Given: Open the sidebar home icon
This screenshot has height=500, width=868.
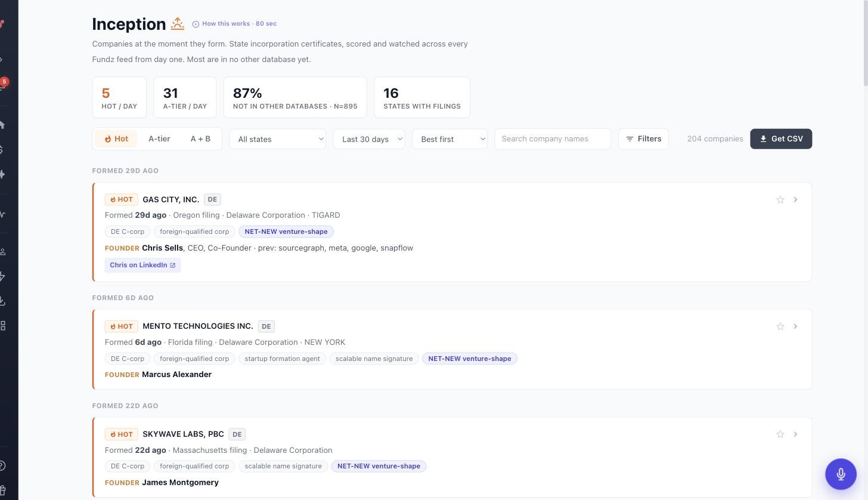Looking at the screenshot, I should click(2, 125).
